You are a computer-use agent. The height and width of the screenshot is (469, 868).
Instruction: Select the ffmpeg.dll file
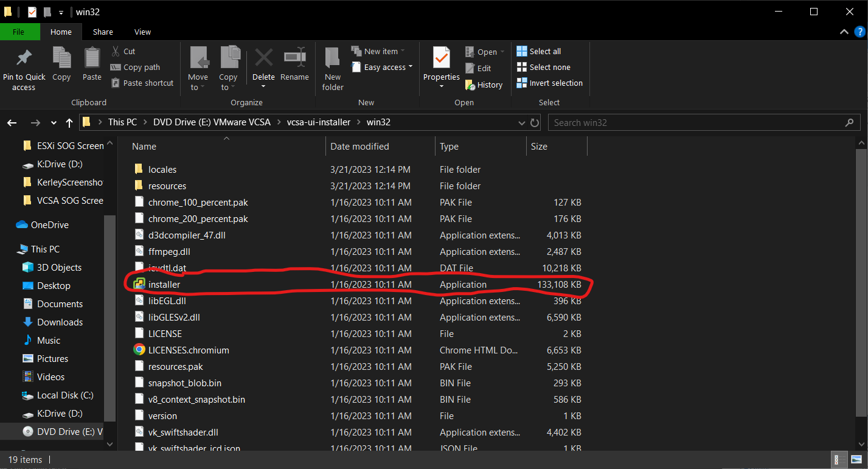click(169, 251)
